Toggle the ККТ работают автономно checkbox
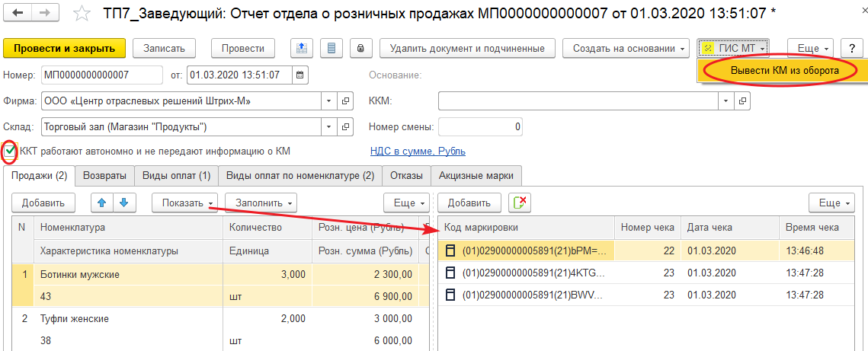 coord(10,151)
